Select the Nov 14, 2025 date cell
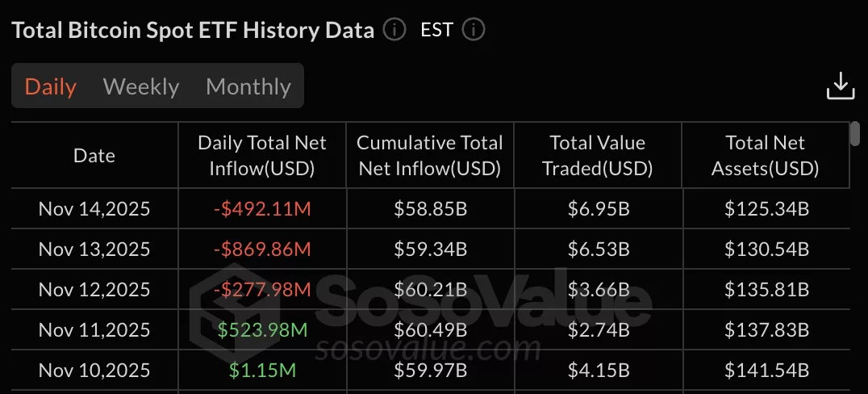Viewport: 868px width, 394px height. pos(94,210)
